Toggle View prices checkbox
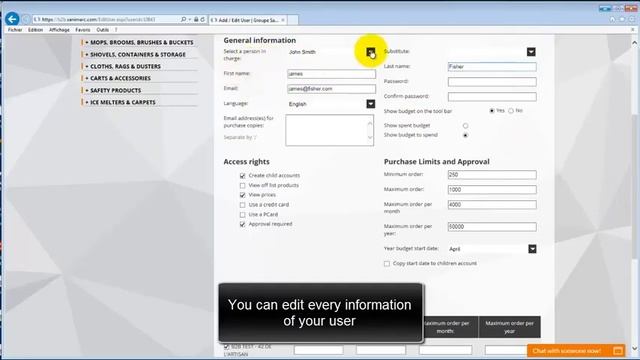Screen dimensions: 640x360 pyautogui.click(x=242, y=195)
